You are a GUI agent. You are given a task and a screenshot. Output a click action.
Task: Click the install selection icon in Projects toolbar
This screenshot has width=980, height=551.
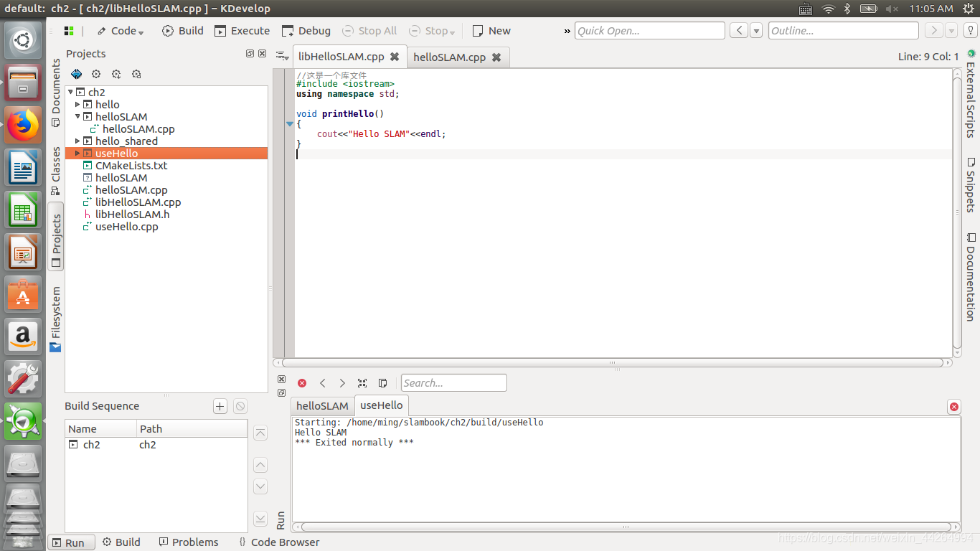point(116,74)
